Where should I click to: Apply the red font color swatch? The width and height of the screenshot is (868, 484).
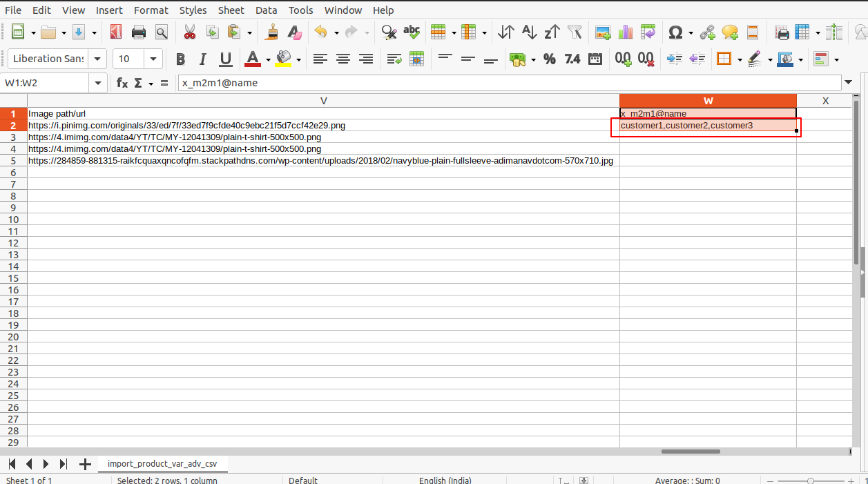point(253,59)
